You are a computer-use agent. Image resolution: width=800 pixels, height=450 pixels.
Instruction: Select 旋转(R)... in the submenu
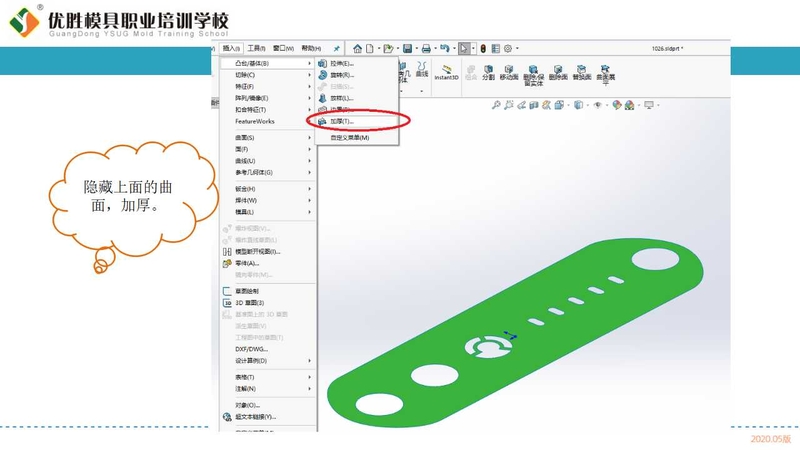point(357,75)
